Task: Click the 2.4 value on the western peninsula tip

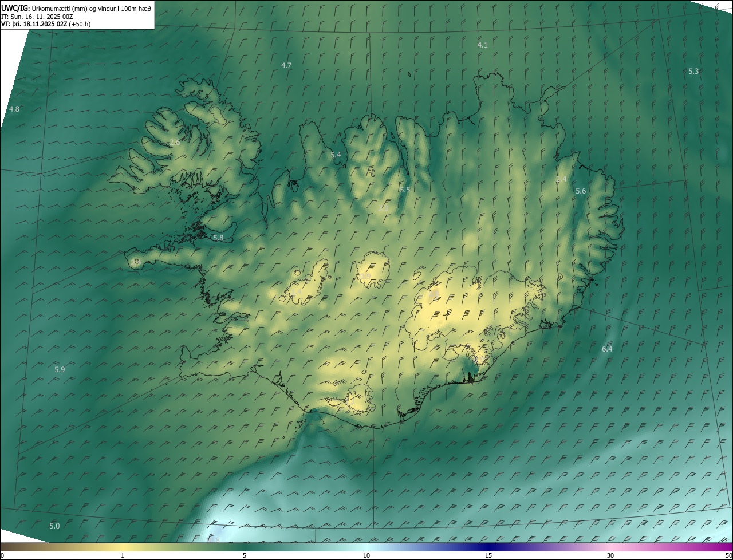Action: tap(136, 262)
